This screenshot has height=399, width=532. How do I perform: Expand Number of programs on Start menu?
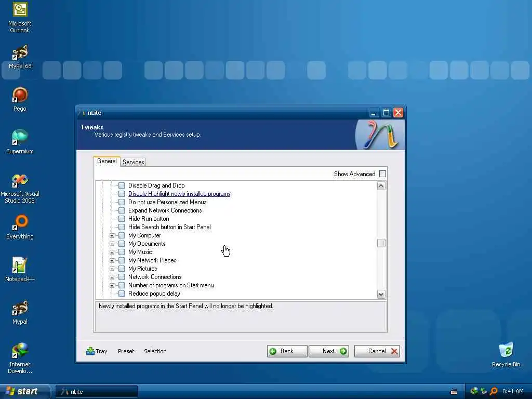112,285
